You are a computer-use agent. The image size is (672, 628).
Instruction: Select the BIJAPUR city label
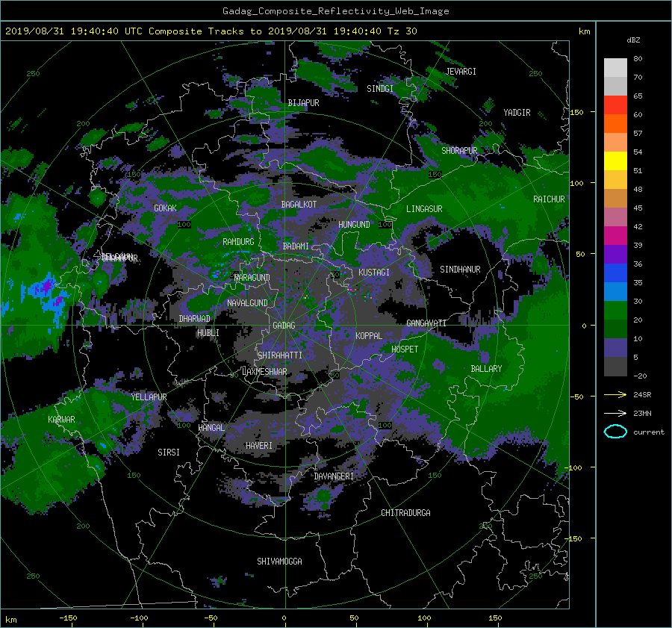pos(303,103)
